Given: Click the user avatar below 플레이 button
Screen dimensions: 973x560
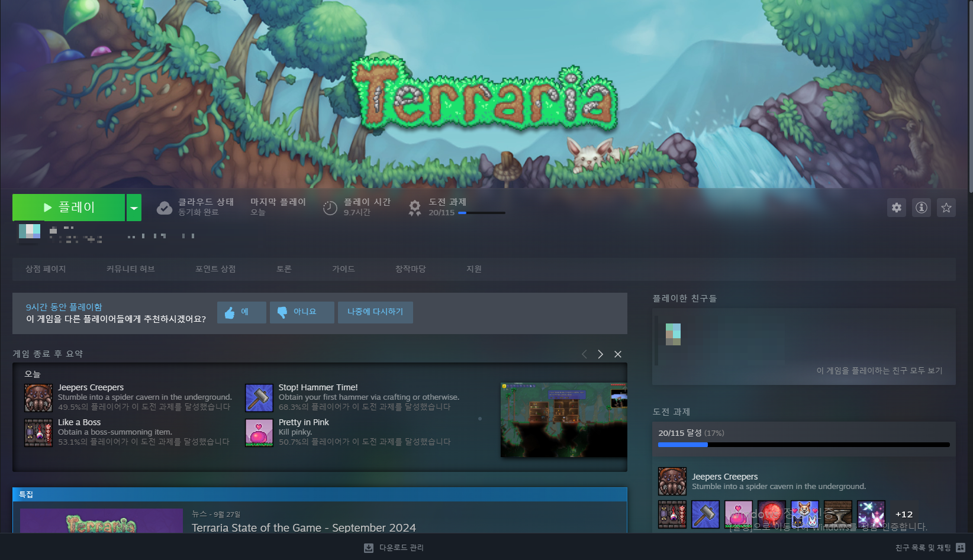Looking at the screenshot, I should point(30,231).
